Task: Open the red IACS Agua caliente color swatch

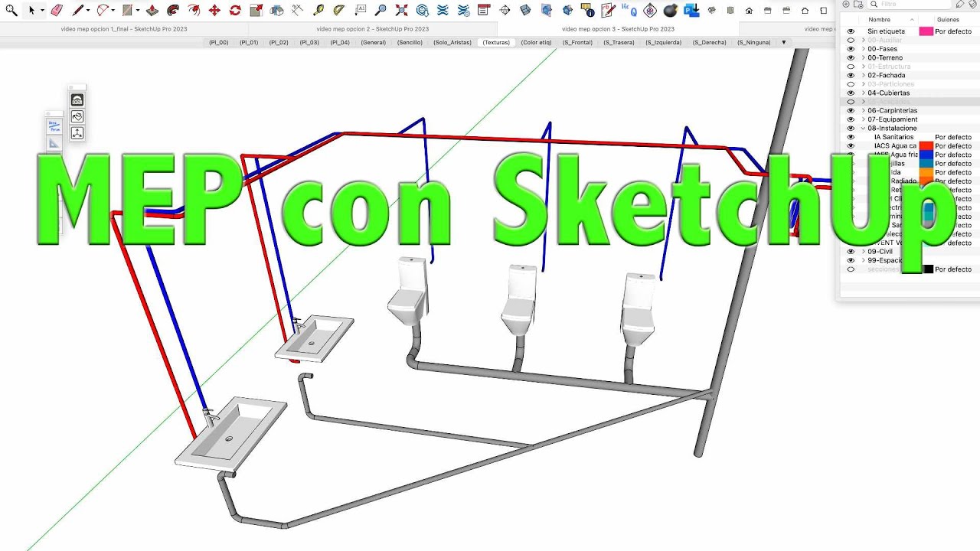Action: click(x=926, y=145)
